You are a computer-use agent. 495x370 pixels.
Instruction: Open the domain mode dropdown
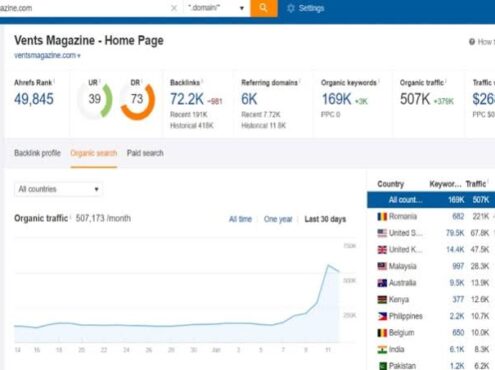pyautogui.click(x=216, y=8)
